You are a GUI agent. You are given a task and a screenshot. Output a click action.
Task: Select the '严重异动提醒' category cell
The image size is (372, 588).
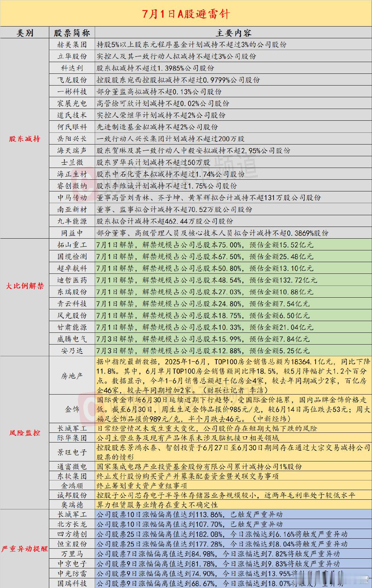(x=25, y=548)
